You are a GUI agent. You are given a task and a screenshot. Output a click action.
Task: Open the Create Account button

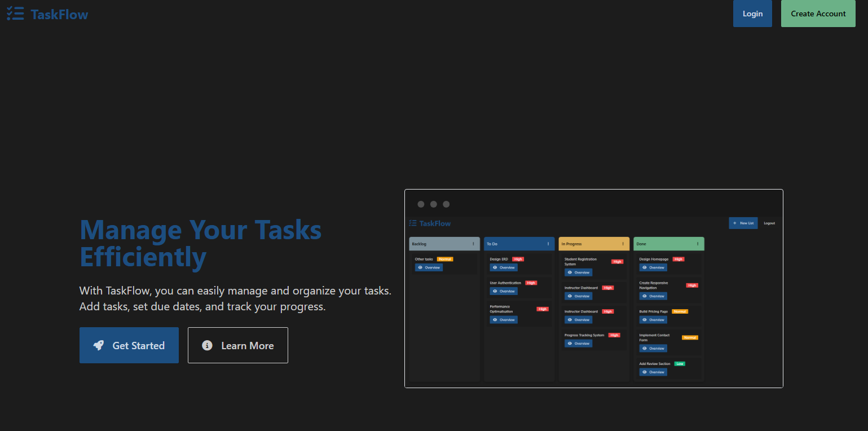point(818,14)
